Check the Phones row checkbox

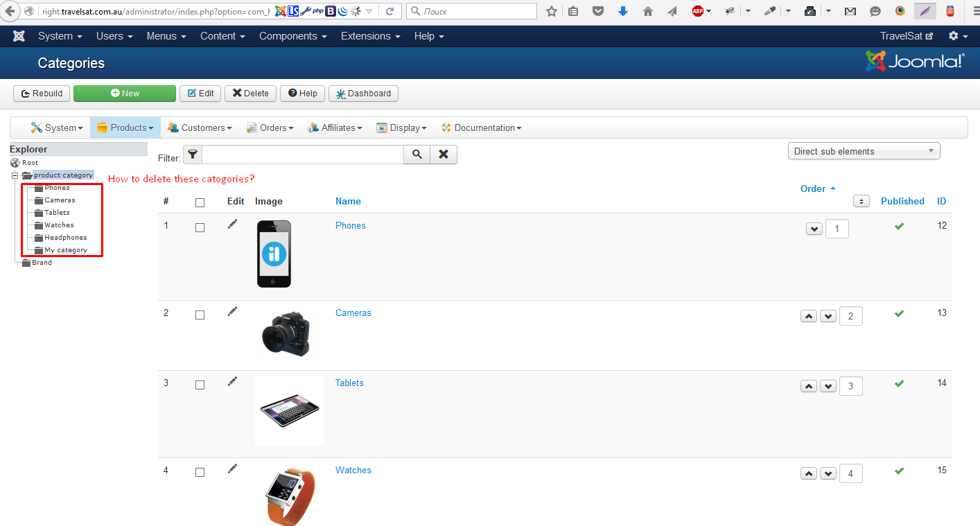[200, 227]
